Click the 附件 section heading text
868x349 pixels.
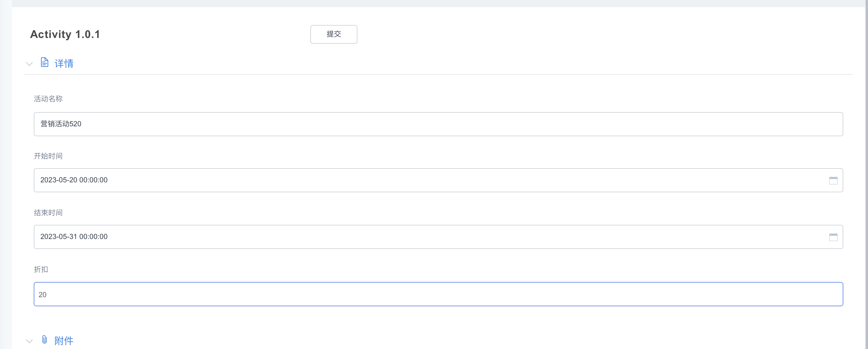[64, 341]
